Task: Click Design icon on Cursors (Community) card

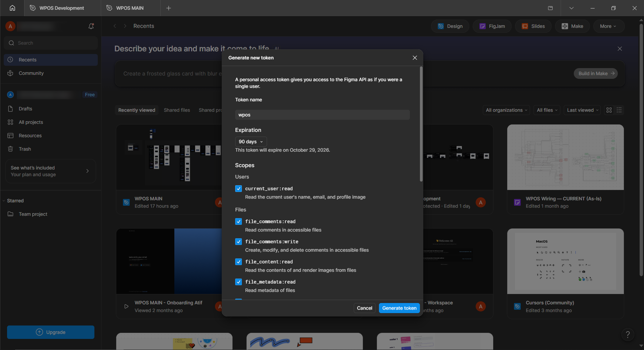Action: (x=517, y=306)
